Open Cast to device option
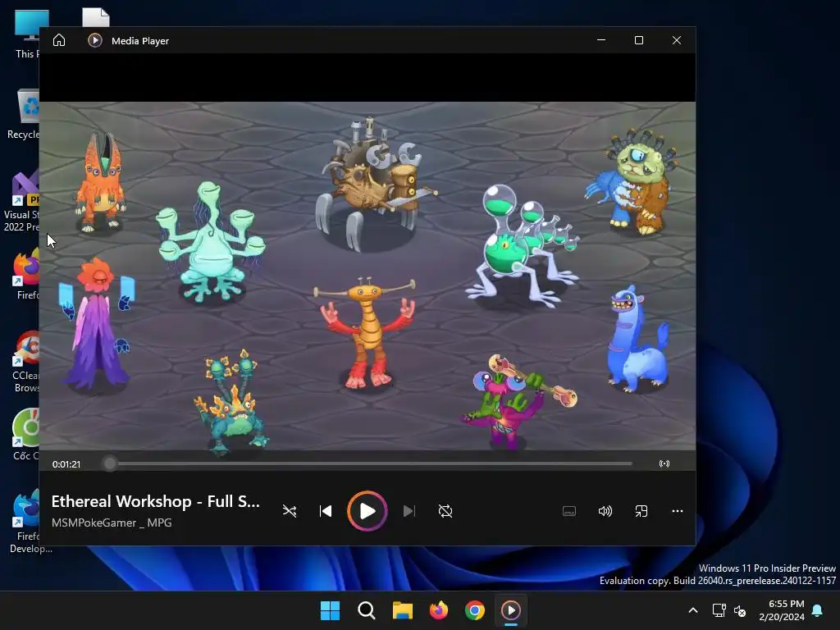The image size is (840, 630). (x=664, y=464)
